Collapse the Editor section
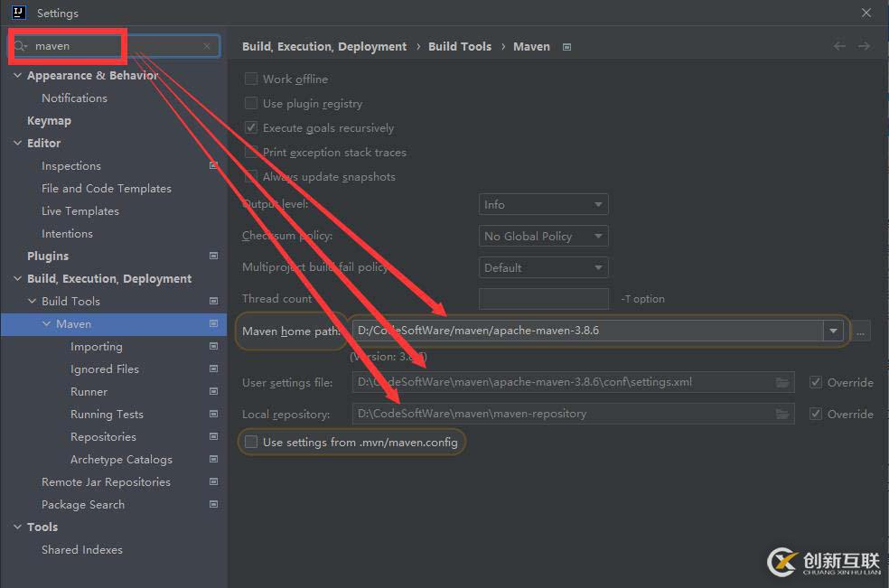Viewport: 889px width, 588px height. click(18, 144)
